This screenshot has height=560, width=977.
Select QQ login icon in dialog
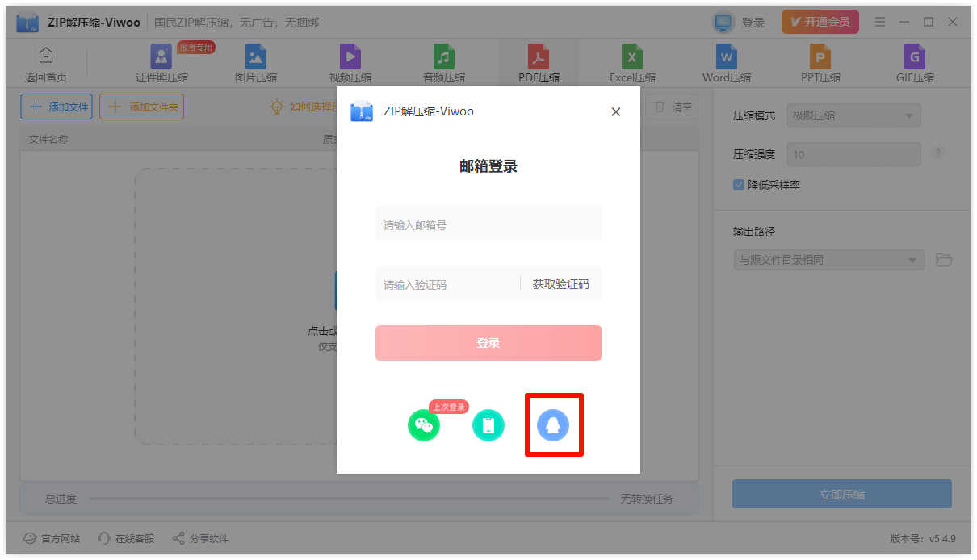click(x=553, y=425)
